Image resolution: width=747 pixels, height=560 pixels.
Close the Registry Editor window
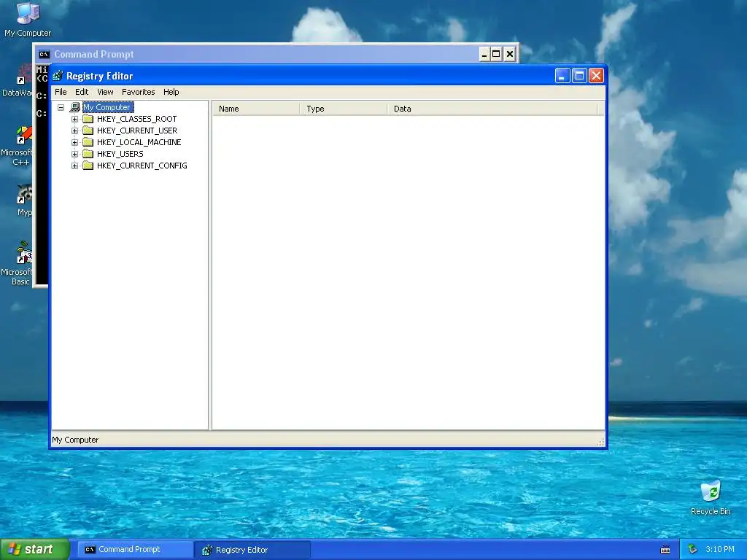(596, 76)
